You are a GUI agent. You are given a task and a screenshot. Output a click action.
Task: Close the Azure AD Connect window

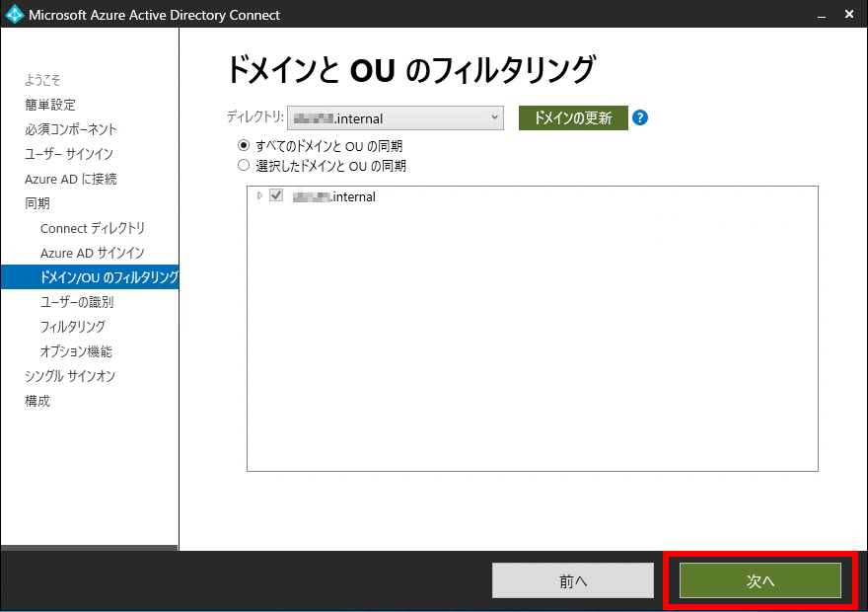click(849, 15)
